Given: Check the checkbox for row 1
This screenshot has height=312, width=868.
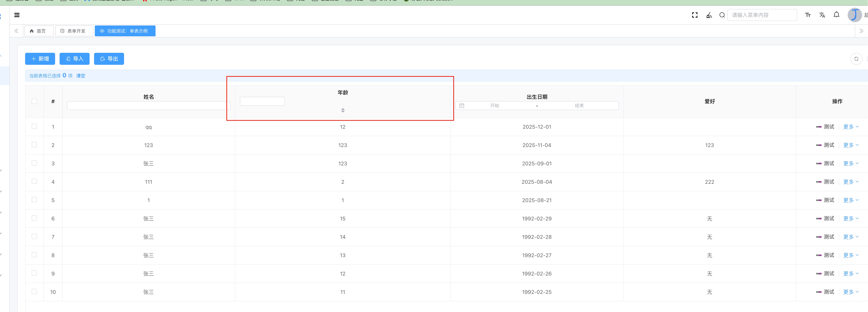Looking at the screenshot, I should [x=34, y=126].
